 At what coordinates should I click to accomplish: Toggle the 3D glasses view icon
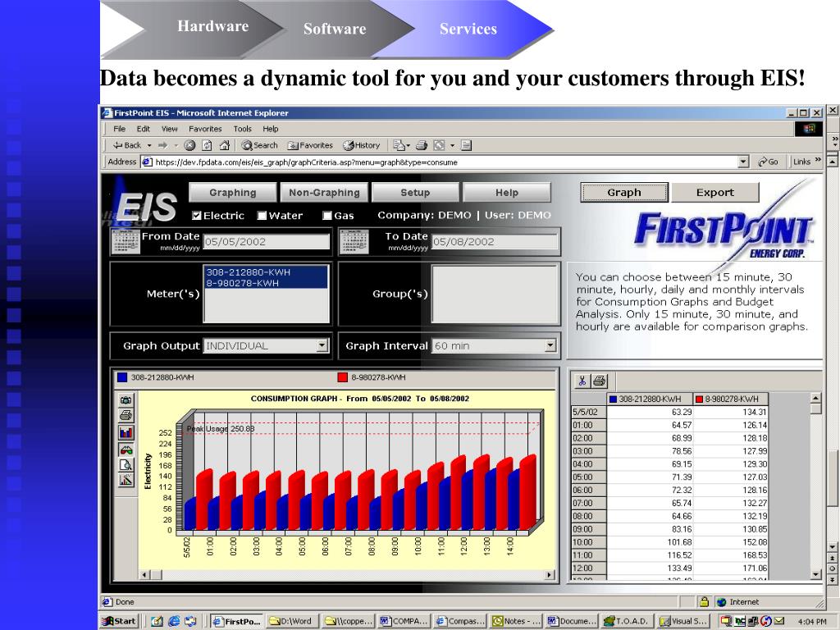click(126, 449)
